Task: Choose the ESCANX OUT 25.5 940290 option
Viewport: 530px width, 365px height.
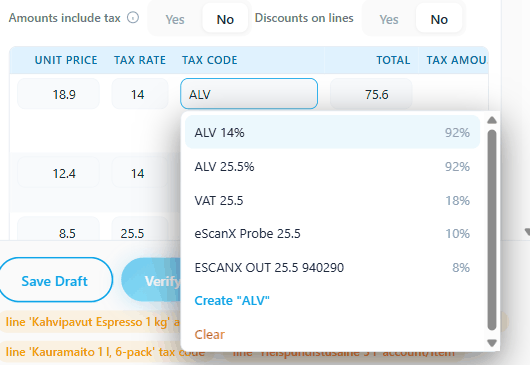Action: (x=332, y=267)
